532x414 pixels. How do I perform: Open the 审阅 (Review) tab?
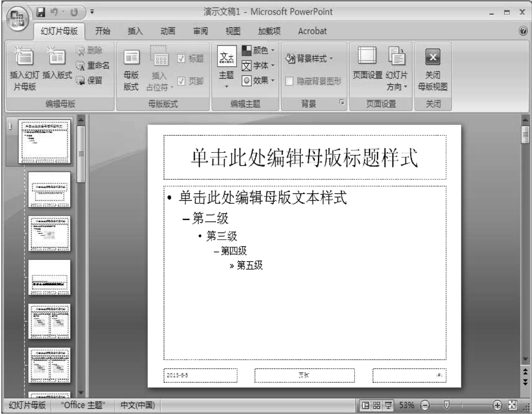click(x=201, y=31)
